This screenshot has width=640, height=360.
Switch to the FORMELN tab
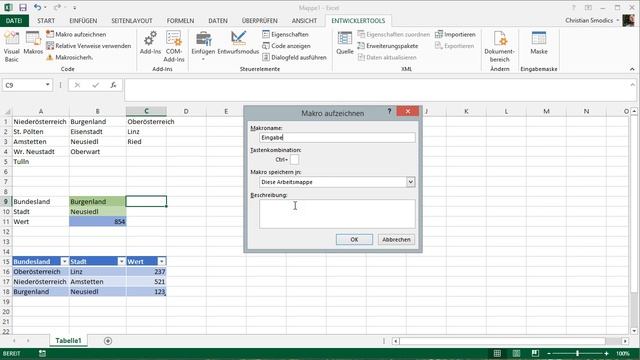180,20
